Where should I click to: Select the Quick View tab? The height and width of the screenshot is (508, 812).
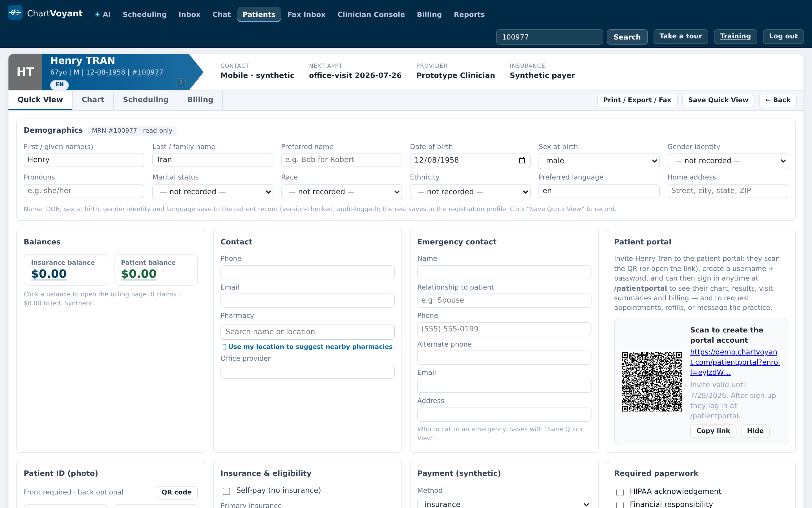point(40,100)
